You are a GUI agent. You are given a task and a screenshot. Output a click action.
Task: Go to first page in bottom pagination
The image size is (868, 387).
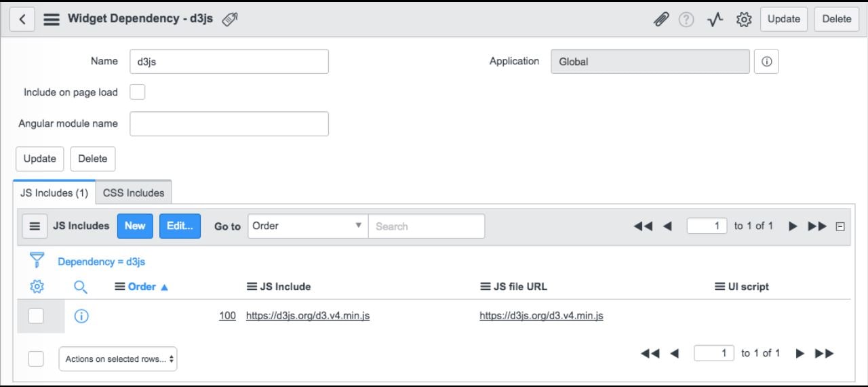[x=650, y=353]
